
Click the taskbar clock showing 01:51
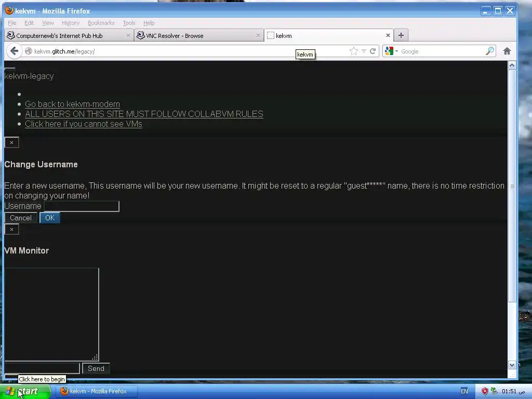coord(513,391)
